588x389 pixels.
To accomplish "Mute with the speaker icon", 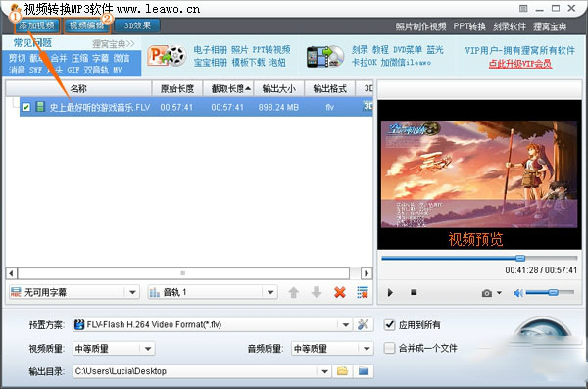I will coord(518,293).
